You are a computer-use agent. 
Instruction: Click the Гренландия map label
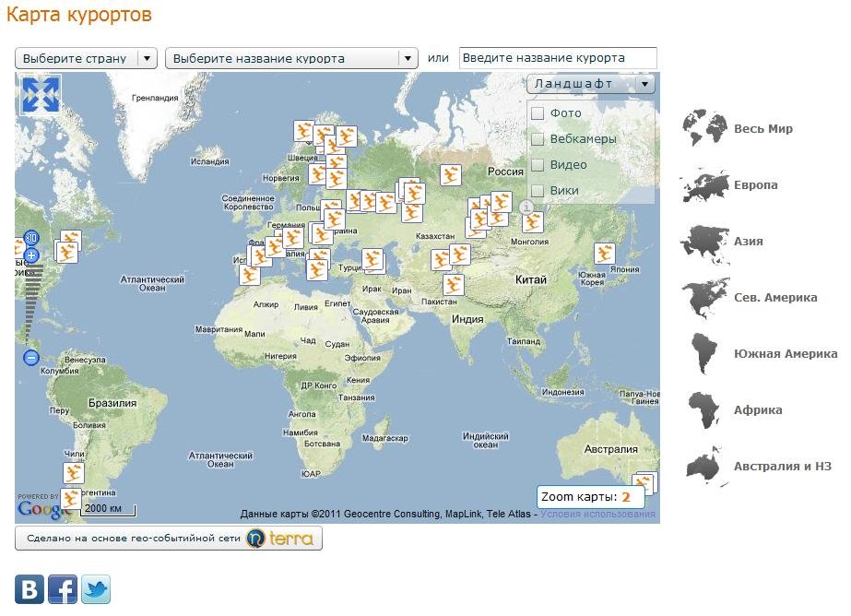pyautogui.click(x=155, y=98)
